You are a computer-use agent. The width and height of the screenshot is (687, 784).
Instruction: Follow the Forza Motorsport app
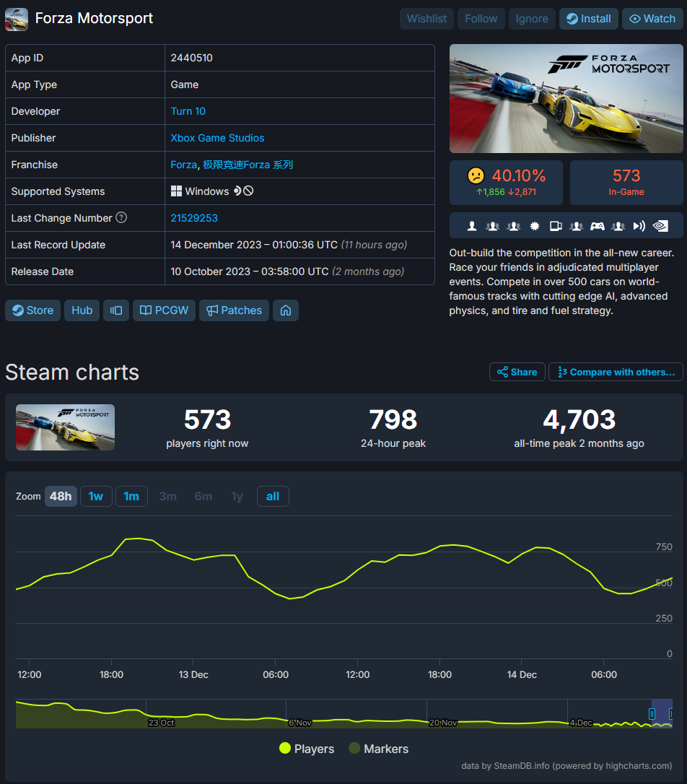(481, 19)
